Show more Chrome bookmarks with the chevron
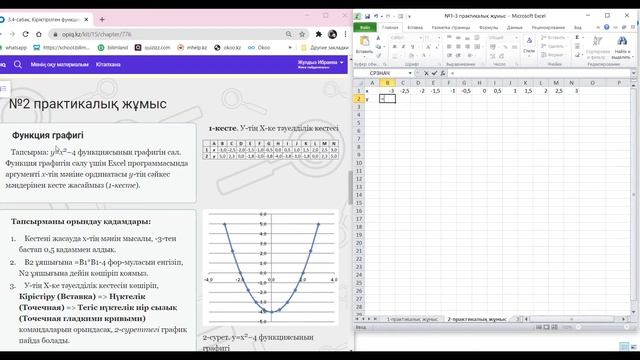 click(x=290, y=48)
